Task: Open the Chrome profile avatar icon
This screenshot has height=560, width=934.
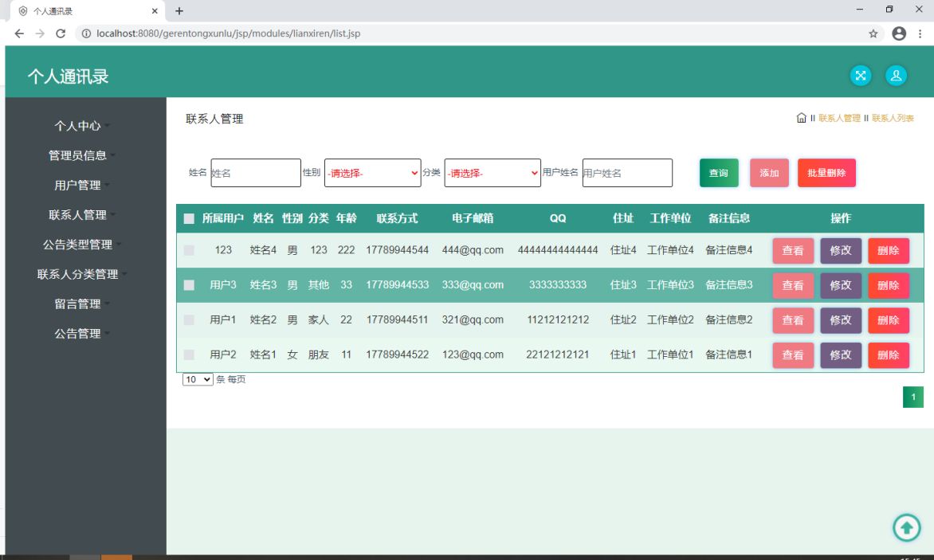Action: click(x=899, y=33)
